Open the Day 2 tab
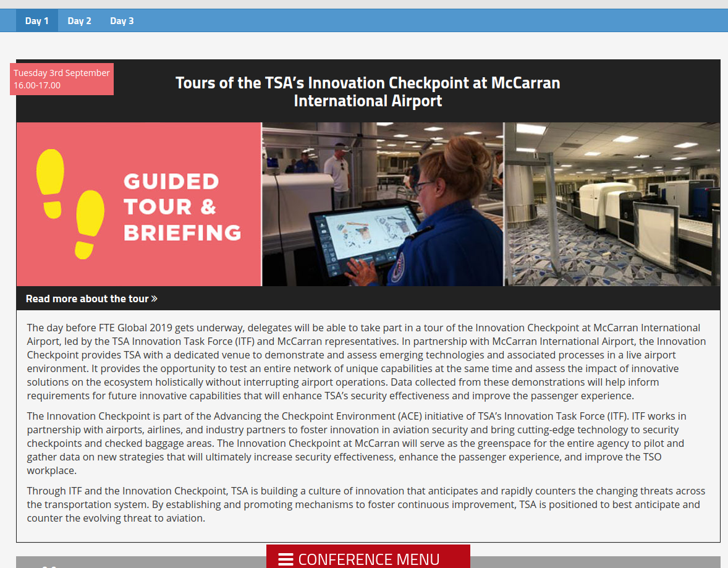The image size is (728, 568). (x=79, y=21)
